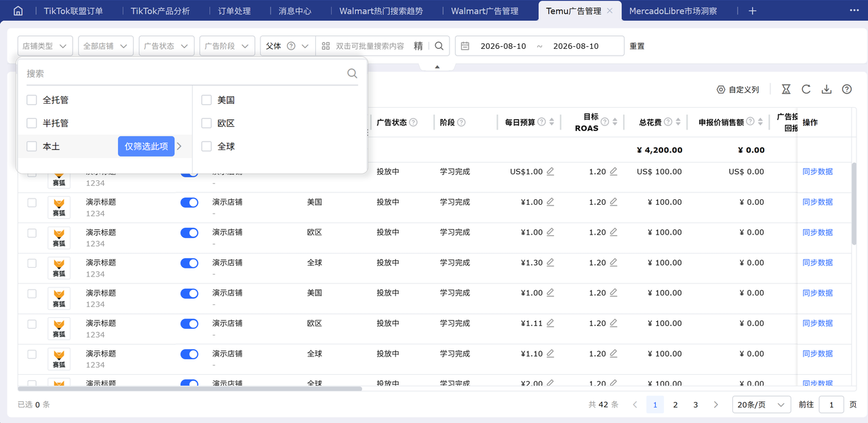Viewport: 868px width, 423px height.
Task: Download data using the export icon
Action: click(x=826, y=89)
